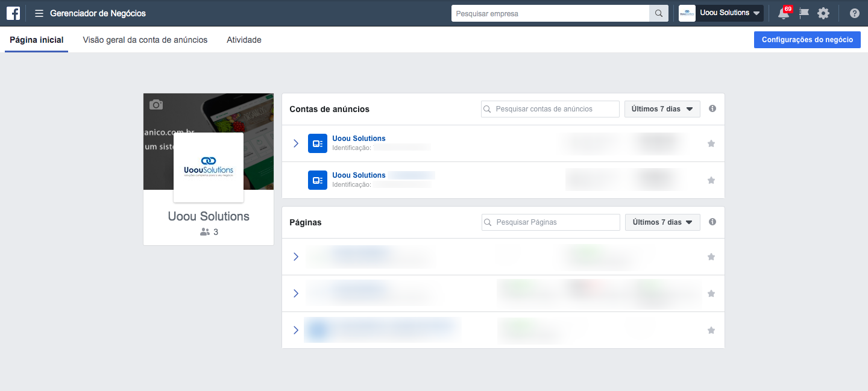Click the info icon in Contas de anúncios header
The height and width of the screenshot is (391, 868).
pyautogui.click(x=712, y=109)
